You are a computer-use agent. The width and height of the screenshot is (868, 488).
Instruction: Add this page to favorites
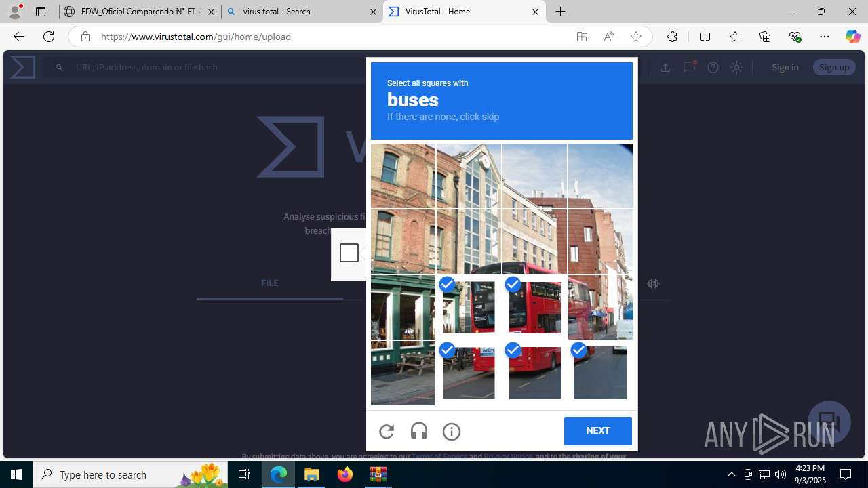click(636, 37)
